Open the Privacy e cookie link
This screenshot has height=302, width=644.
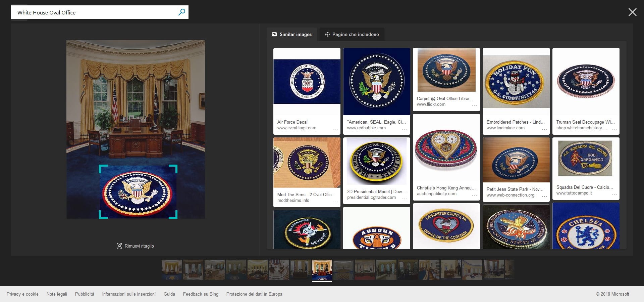pyautogui.click(x=22, y=294)
